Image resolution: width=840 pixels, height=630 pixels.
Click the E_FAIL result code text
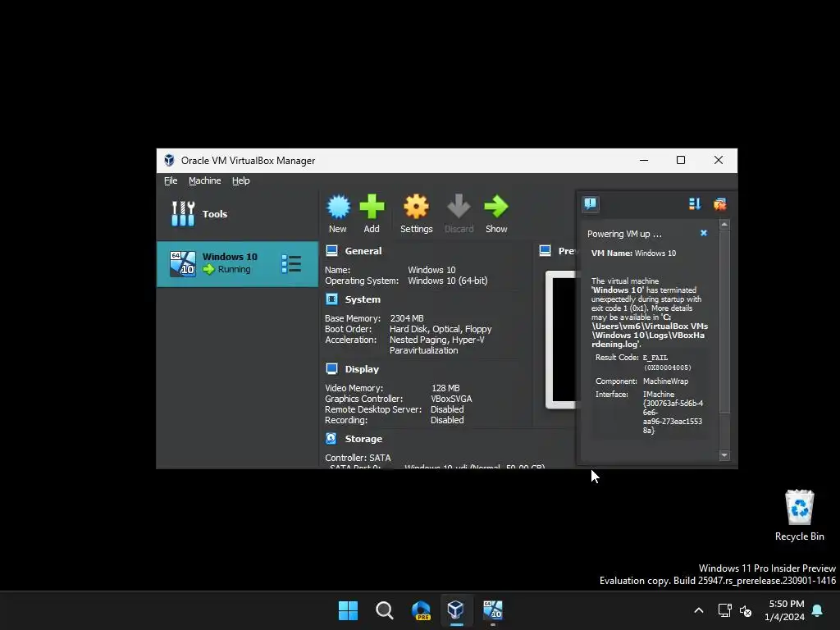coord(655,358)
